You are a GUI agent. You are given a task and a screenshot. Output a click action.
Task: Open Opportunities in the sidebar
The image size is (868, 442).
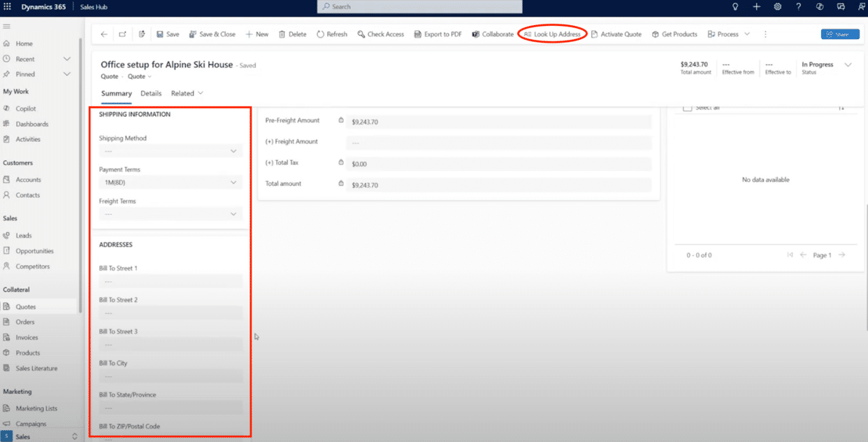pos(35,251)
